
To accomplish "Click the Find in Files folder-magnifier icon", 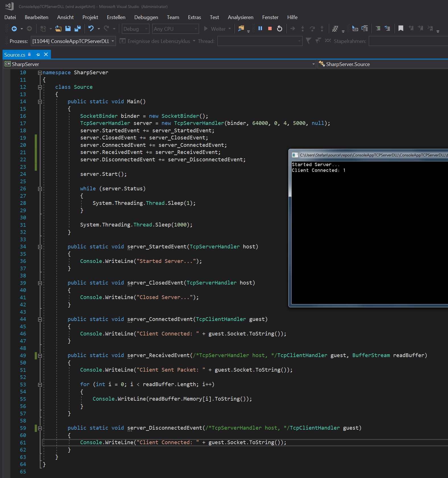I will pyautogui.click(x=241, y=28).
